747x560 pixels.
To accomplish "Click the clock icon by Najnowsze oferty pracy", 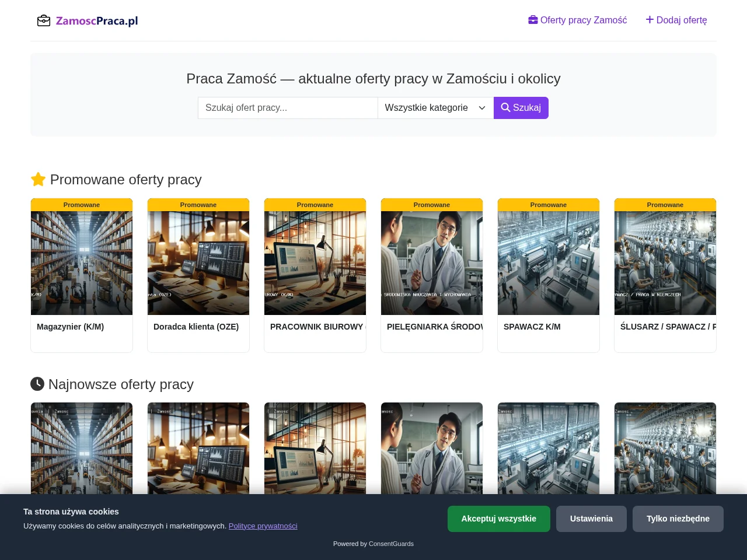I will click(x=37, y=383).
